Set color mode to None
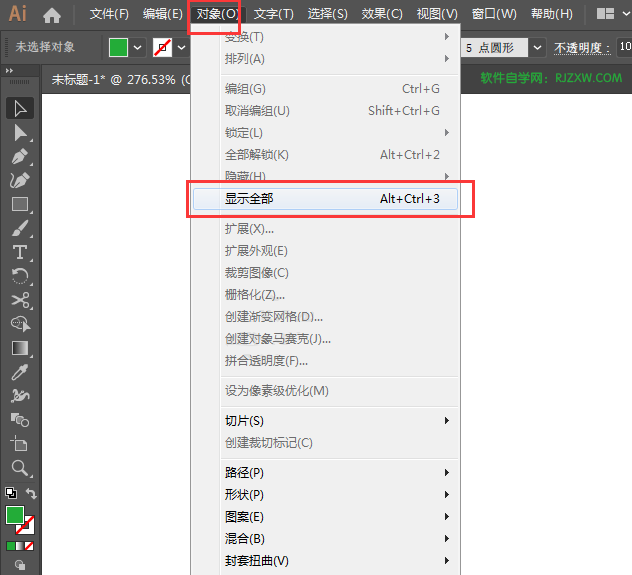The width and height of the screenshot is (632, 575). pos(29,546)
